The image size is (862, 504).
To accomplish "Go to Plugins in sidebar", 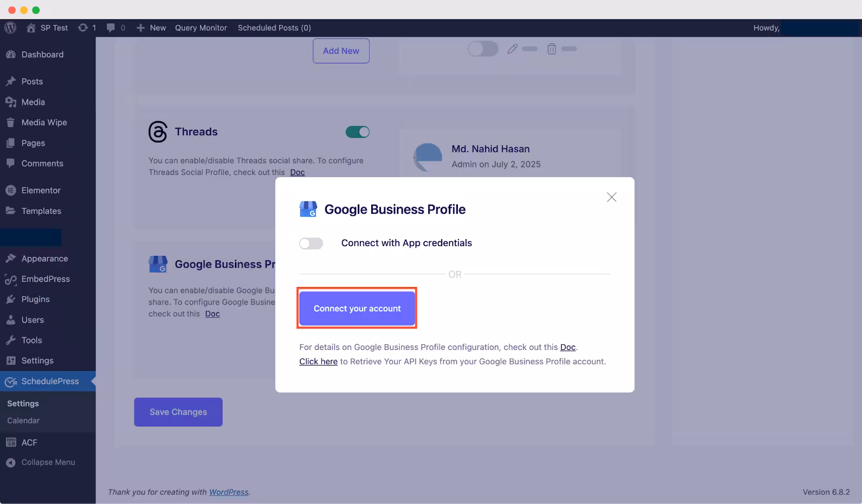I will pos(36,299).
